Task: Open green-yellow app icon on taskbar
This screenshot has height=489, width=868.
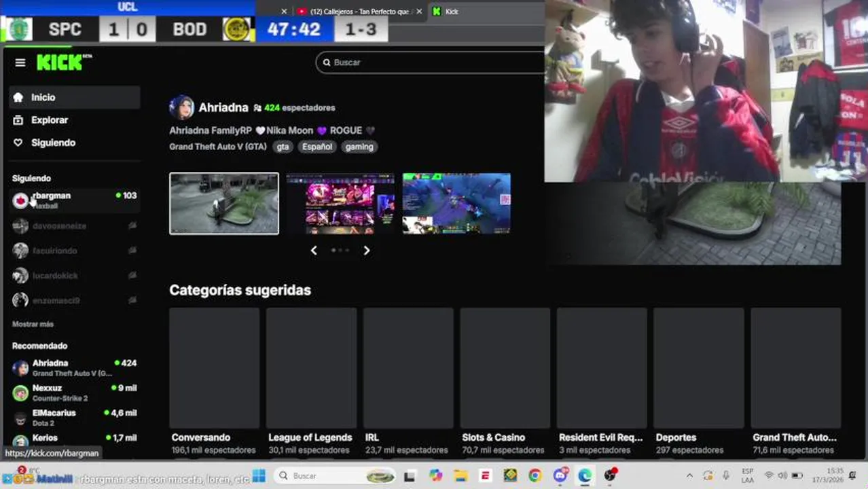Action: click(510, 476)
